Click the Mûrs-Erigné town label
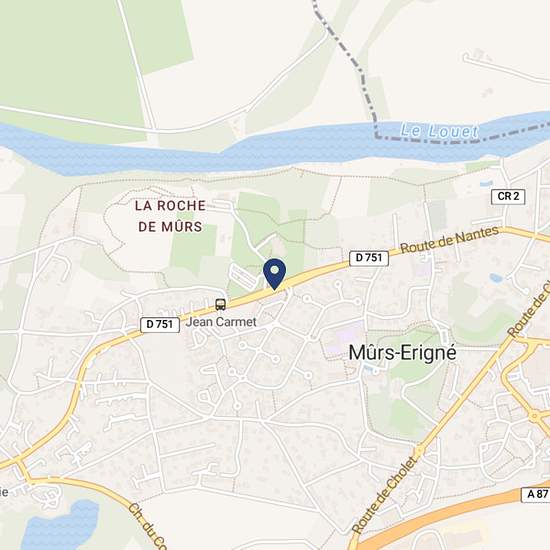 [402, 353]
